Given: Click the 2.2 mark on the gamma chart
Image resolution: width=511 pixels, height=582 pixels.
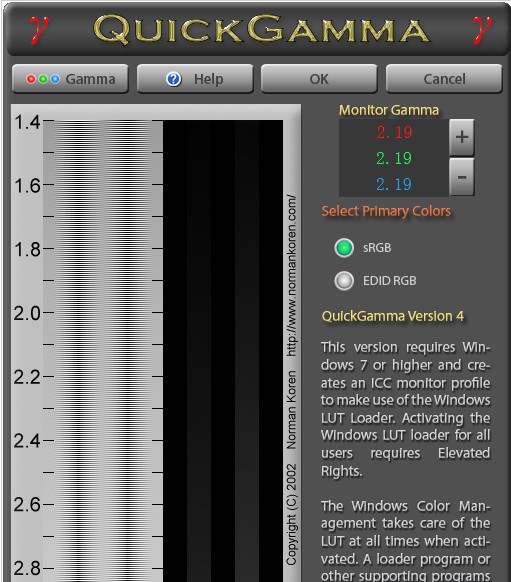Looking at the screenshot, I should click(27, 377).
